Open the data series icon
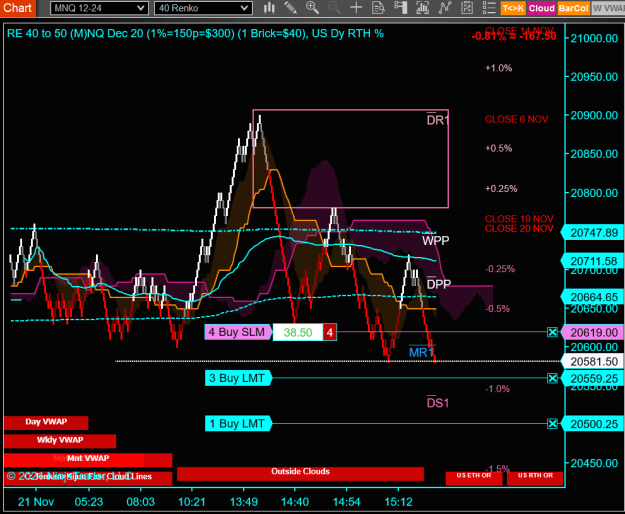 pos(422,8)
